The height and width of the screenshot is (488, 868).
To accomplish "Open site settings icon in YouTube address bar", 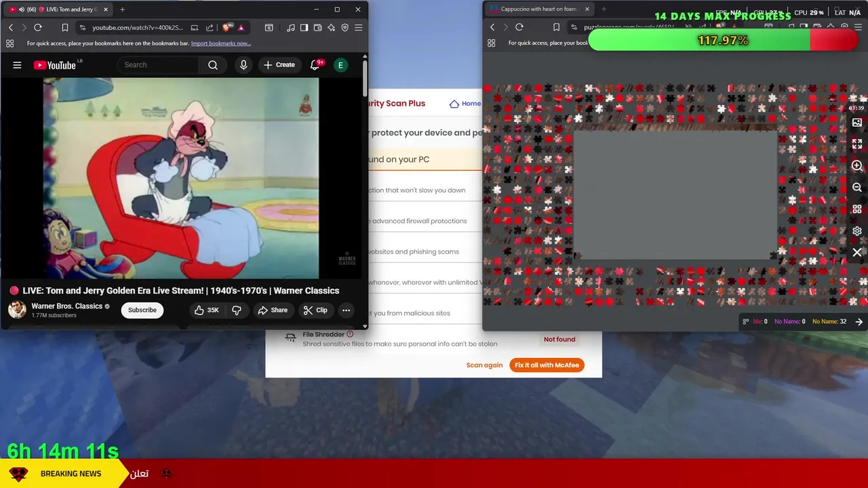I will click(x=82, y=28).
